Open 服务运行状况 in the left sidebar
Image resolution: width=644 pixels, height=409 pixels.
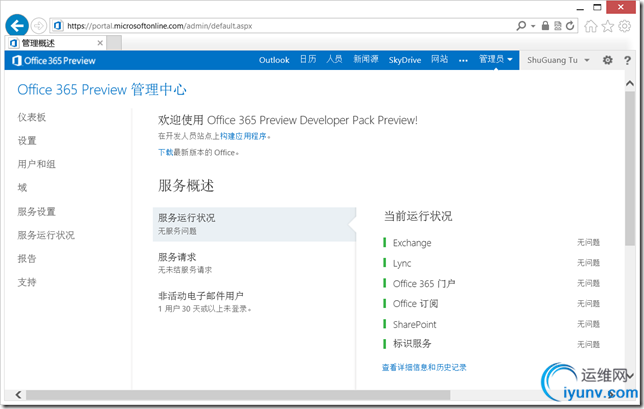point(46,235)
